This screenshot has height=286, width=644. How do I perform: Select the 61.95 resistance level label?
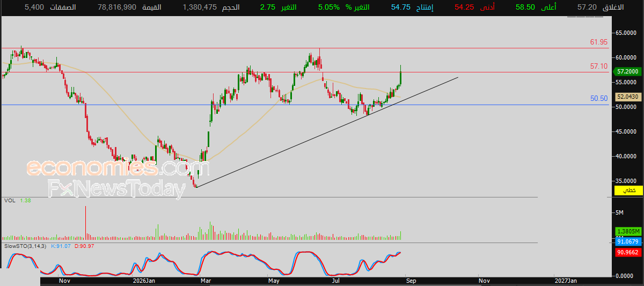coord(598,42)
